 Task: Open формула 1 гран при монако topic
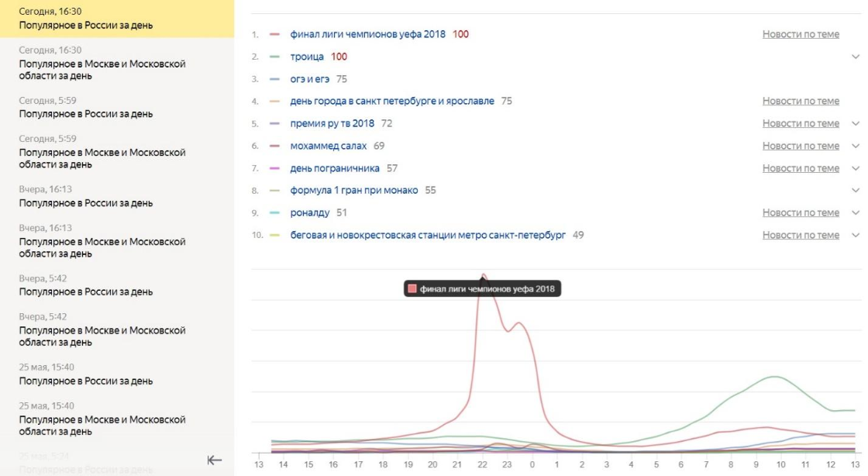tap(353, 191)
